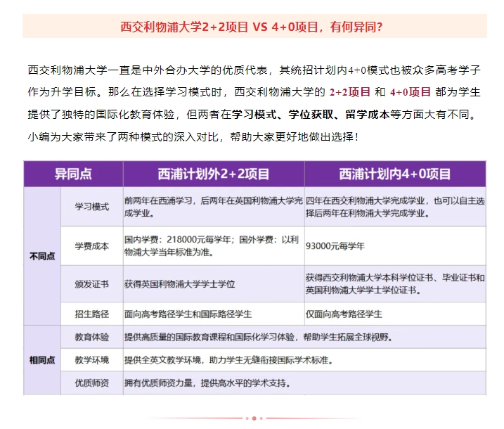Image resolution: width=504 pixels, height=429 pixels.
Task: Click the 相同点 row group cell
Action: click(42, 360)
